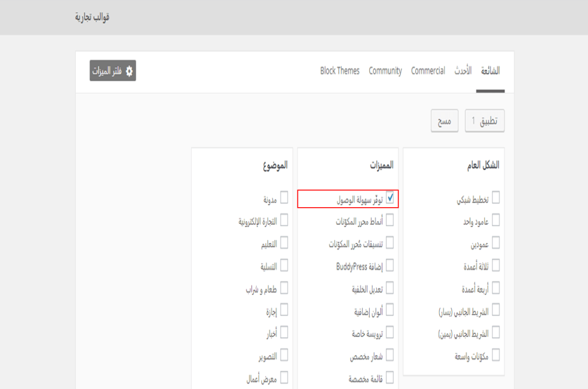
Task: Uncheck توفر سهولة الوصول in المميزات
Action: tap(390, 197)
